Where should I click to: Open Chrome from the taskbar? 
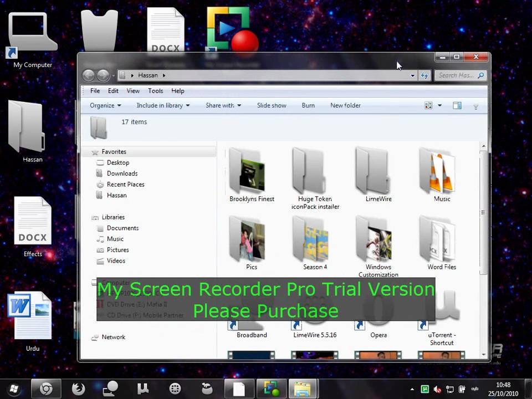[x=46, y=389]
